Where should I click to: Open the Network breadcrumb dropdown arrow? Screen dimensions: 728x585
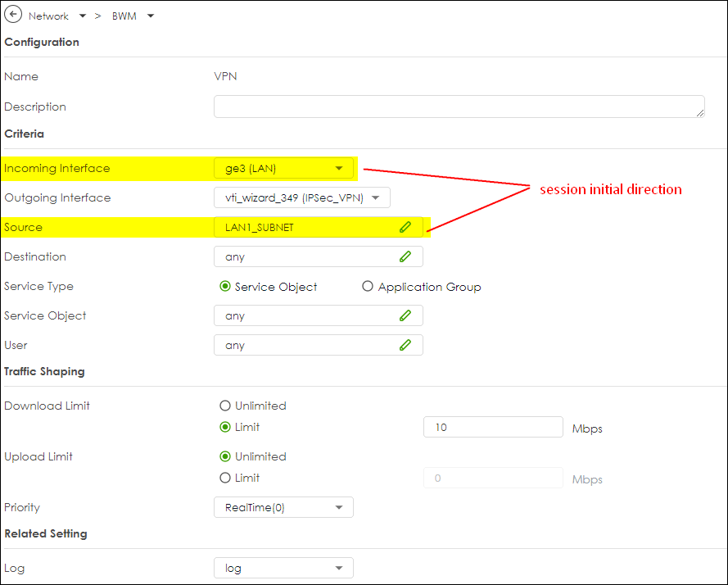pyautogui.click(x=83, y=16)
